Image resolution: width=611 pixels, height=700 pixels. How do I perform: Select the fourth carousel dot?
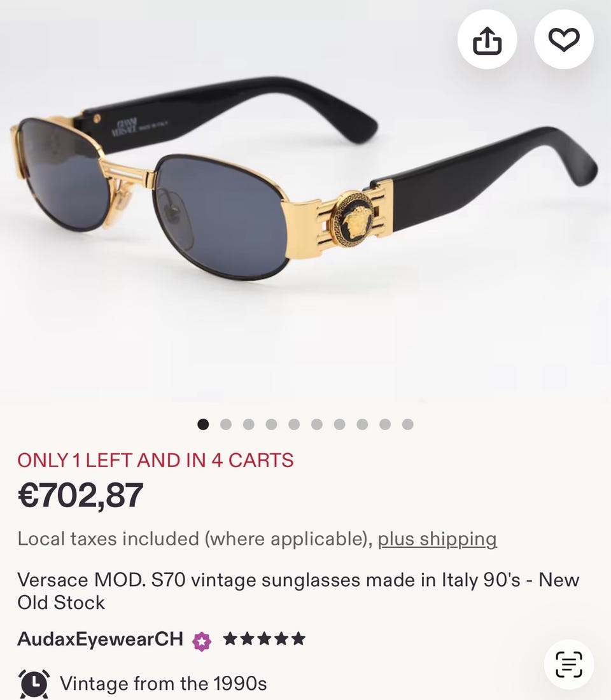point(272,424)
